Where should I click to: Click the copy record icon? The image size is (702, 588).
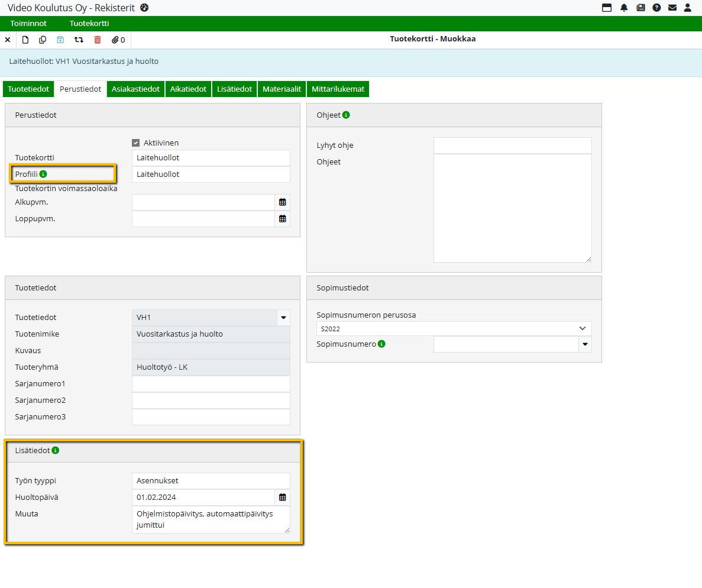43,40
